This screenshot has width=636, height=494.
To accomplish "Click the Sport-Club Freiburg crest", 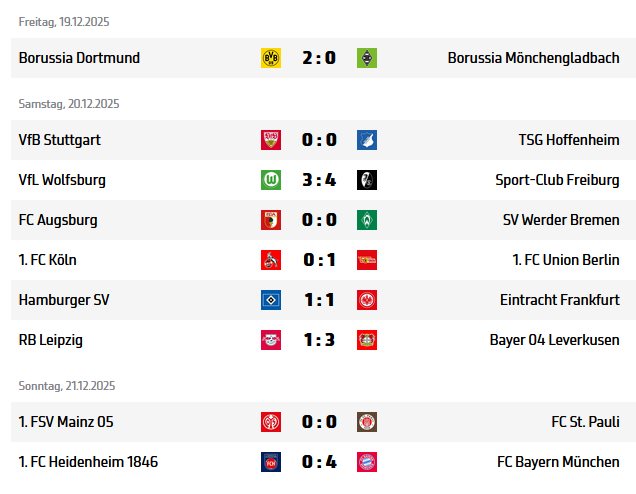I will coord(367,180).
